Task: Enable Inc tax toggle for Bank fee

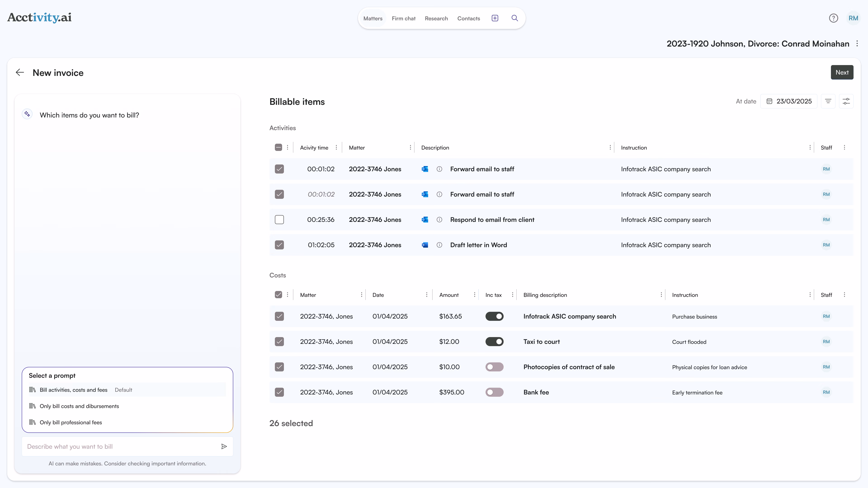Action: pos(494,392)
